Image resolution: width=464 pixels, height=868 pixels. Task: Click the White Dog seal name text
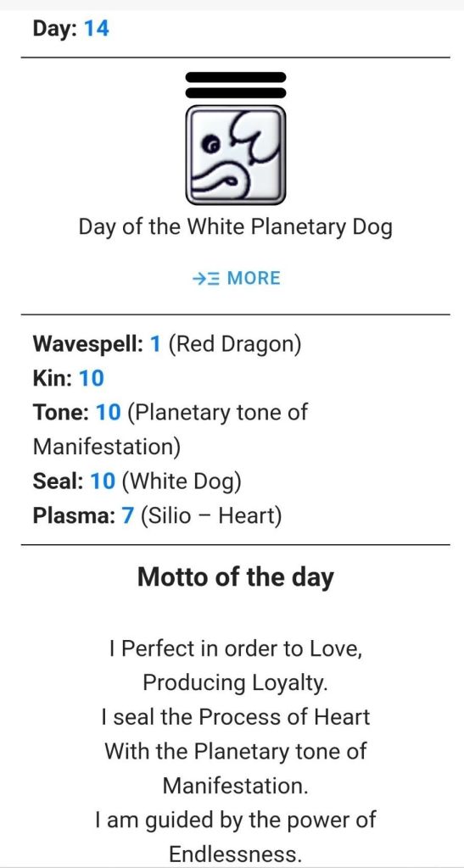181,481
